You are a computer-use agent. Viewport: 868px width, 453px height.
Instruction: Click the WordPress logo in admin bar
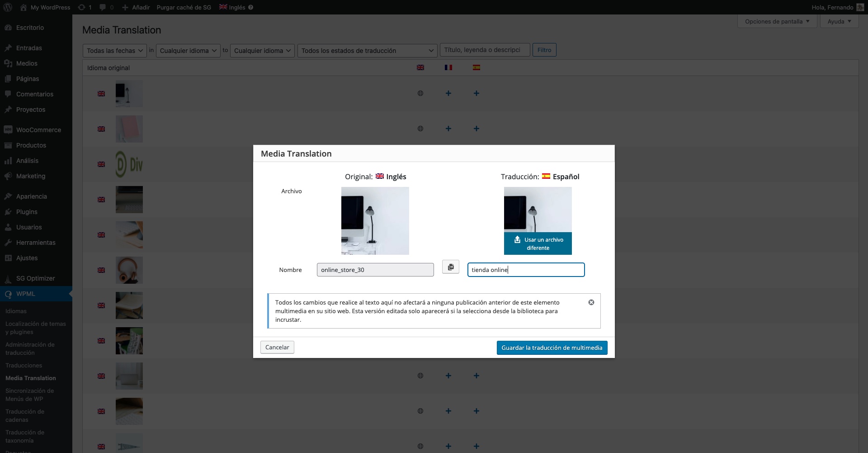tap(8, 7)
